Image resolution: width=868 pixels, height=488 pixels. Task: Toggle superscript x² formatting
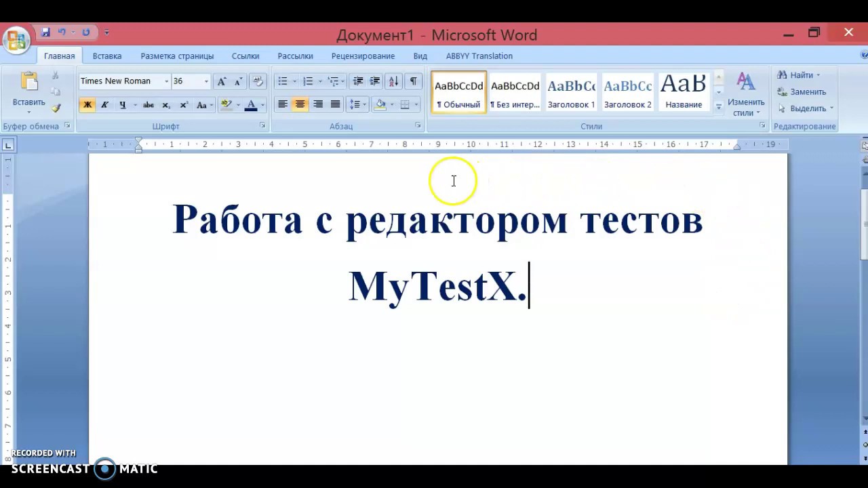coord(184,105)
